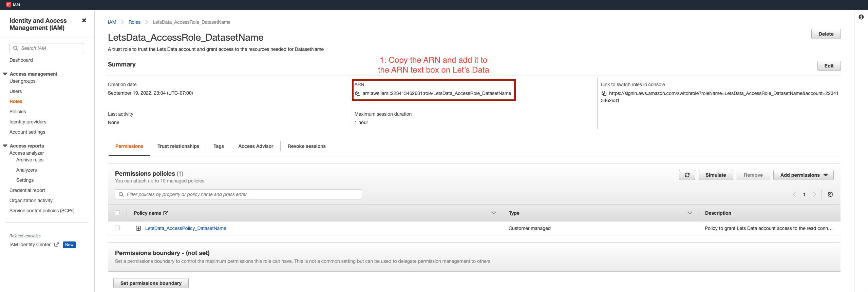Click the search magnifier icon in Search IAM
Image resolution: width=868 pixels, height=292 pixels.
(x=16, y=48)
